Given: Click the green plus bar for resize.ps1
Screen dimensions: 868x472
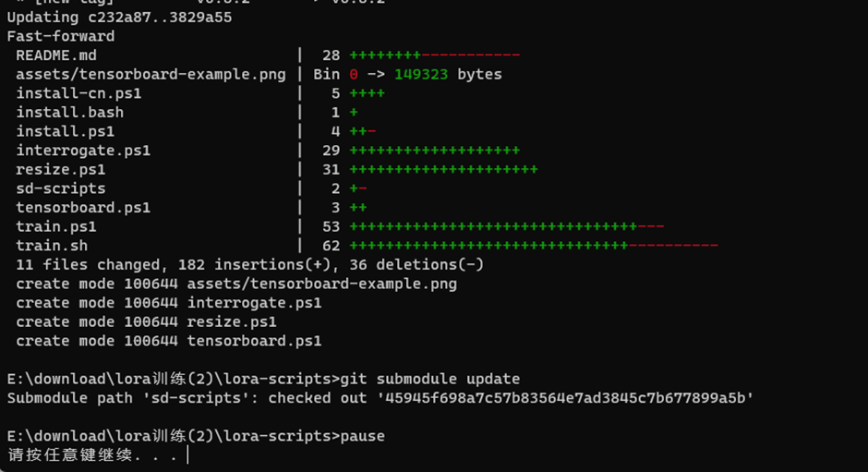Looking at the screenshot, I should [x=443, y=170].
